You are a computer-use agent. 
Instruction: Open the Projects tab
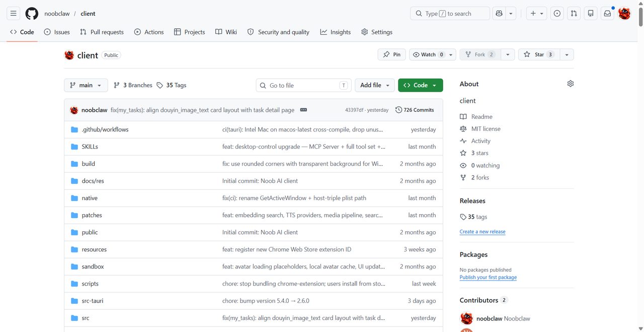189,32
